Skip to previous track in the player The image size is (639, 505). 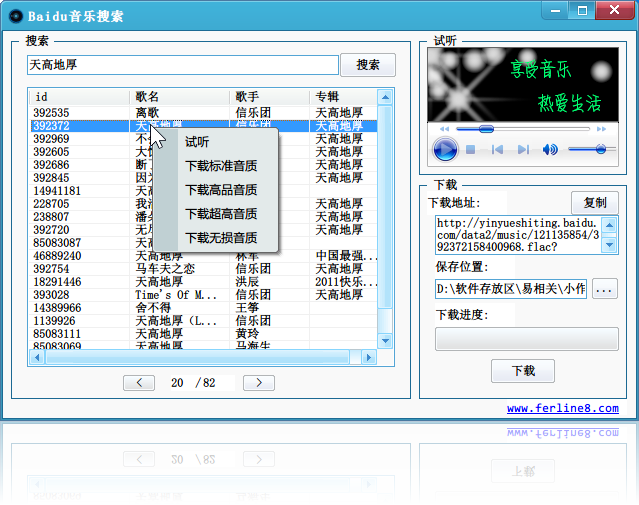pos(496,150)
